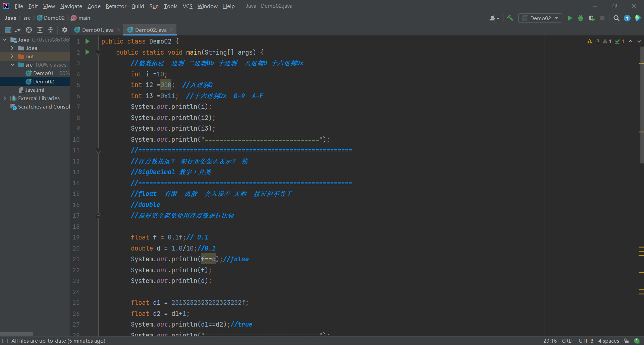Click the typo indicator checkmark 1
This screenshot has height=345, width=644.
point(620,41)
